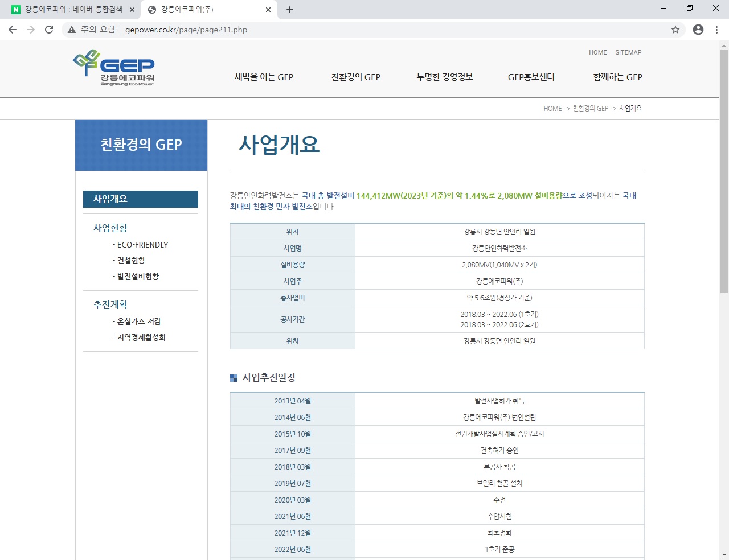Open the 친환경의 GEP top menu
The image size is (729, 560).
(356, 77)
